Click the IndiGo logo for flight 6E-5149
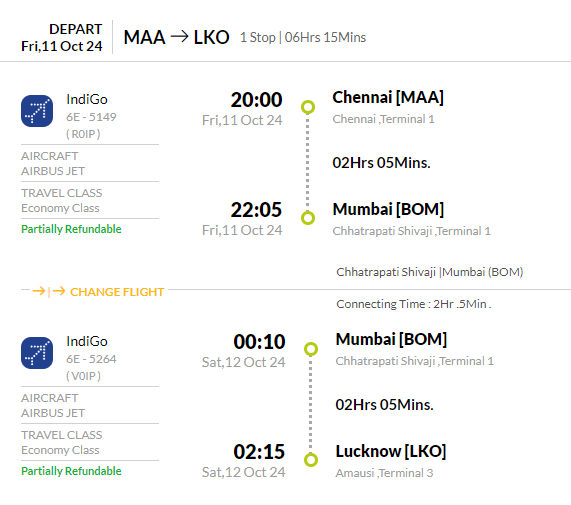571x505 pixels. 37,111
